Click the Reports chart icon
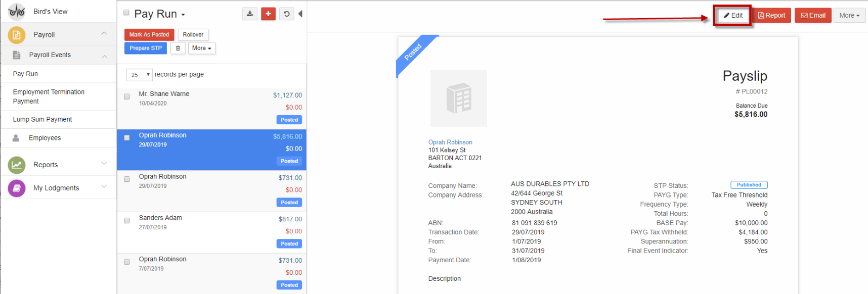The width and height of the screenshot is (868, 294). click(x=17, y=165)
